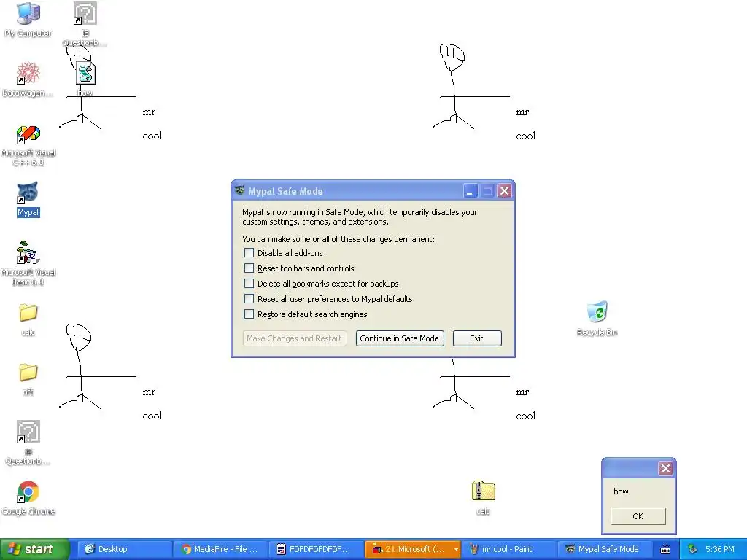Switch to mr cool - Paint taskbar item
Viewport: 747px width, 560px height.
[508, 549]
